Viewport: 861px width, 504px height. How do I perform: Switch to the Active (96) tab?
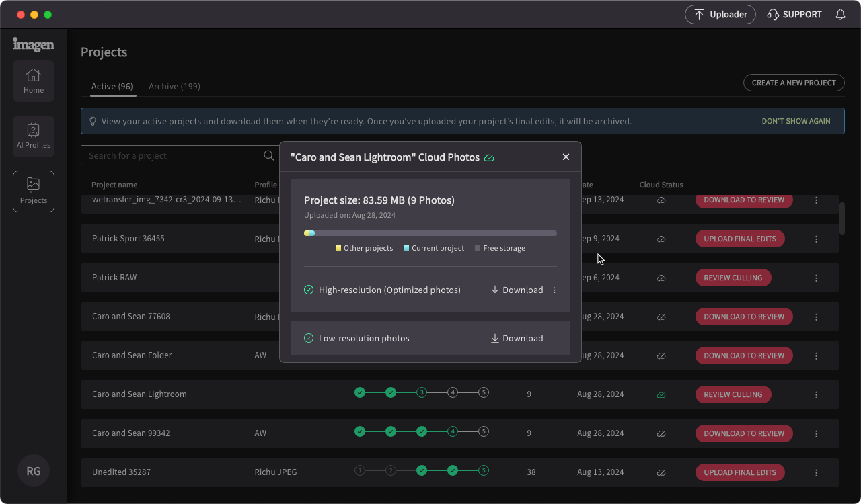(112, 86)
